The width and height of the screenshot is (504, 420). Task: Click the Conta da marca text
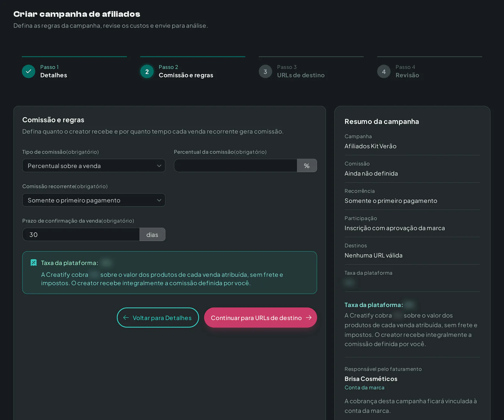tap(364, 388)
